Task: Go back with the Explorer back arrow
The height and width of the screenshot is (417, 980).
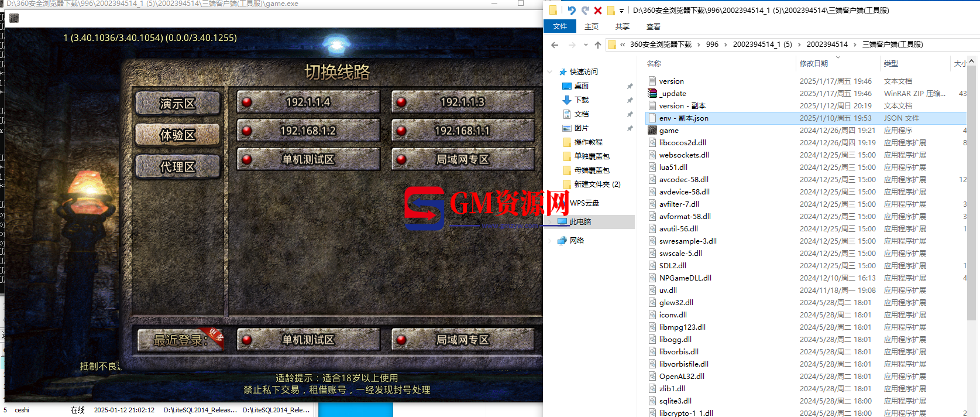Action: pos(555,45)
